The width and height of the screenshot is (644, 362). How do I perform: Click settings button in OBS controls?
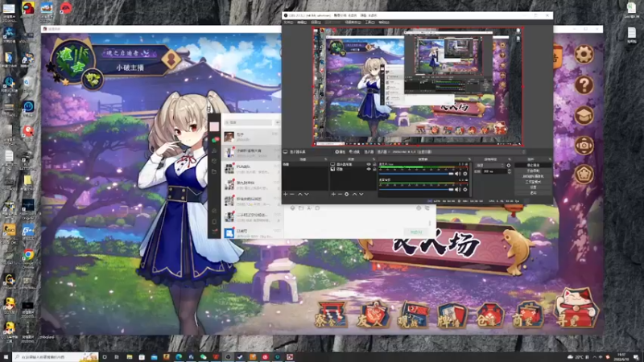pyautogui.click(x=533, y=187)
